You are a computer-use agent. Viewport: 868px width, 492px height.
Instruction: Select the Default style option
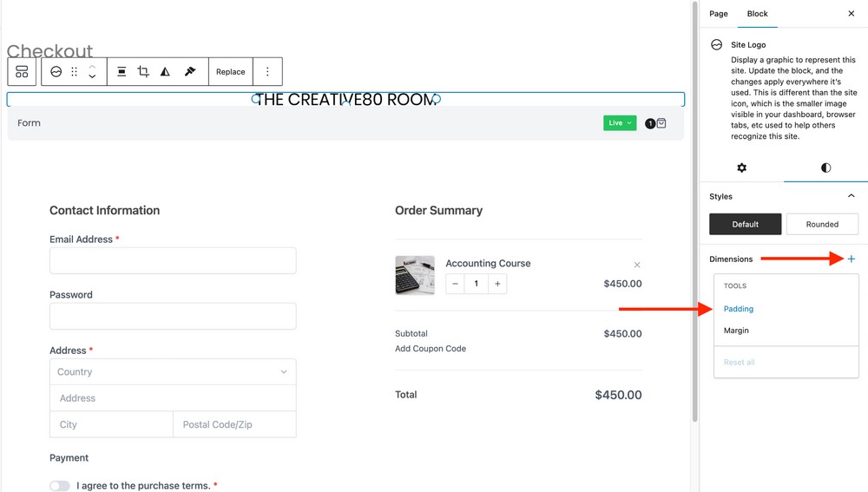[745, 224]
